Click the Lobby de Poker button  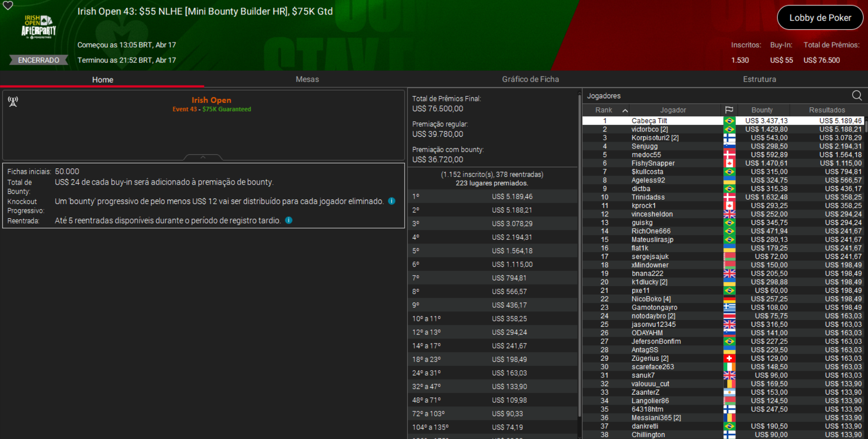(x=820, y=17)
